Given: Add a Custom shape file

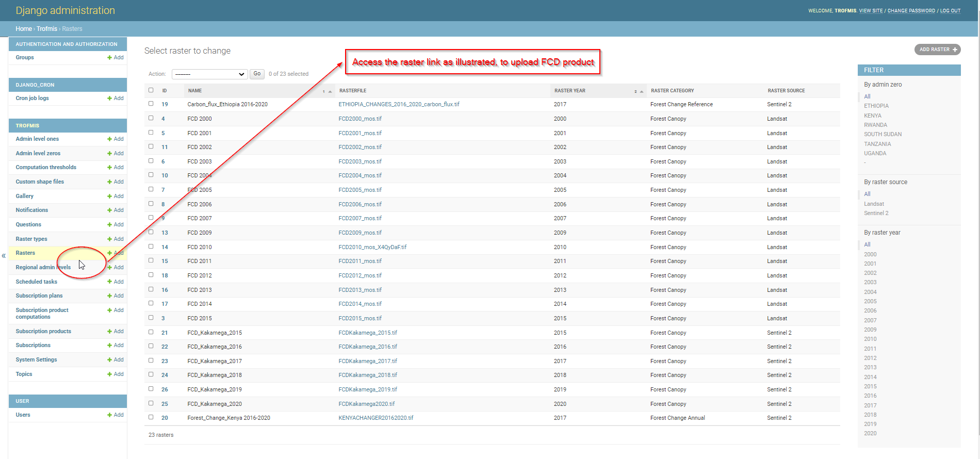Looking at the screenshot, I should tap(116, 182).
